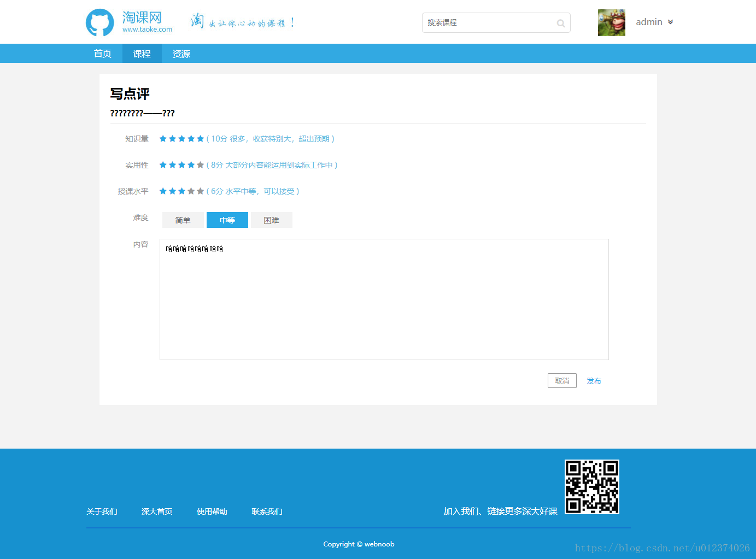
Task: Select second star in 实用性 rating
Action: tap(172, 165)
